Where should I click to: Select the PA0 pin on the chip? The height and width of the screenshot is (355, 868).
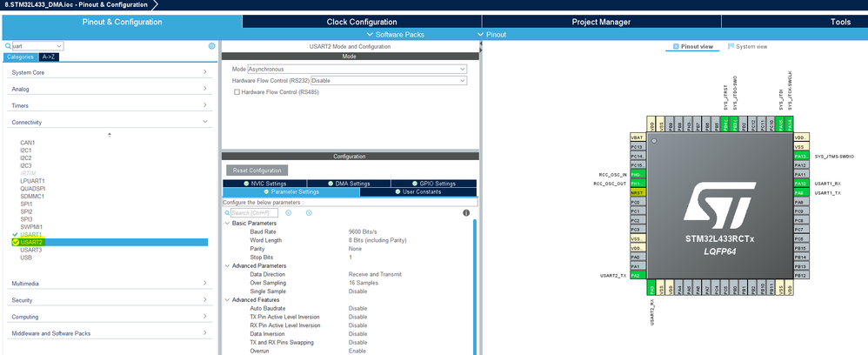click(x=637, y=257)
